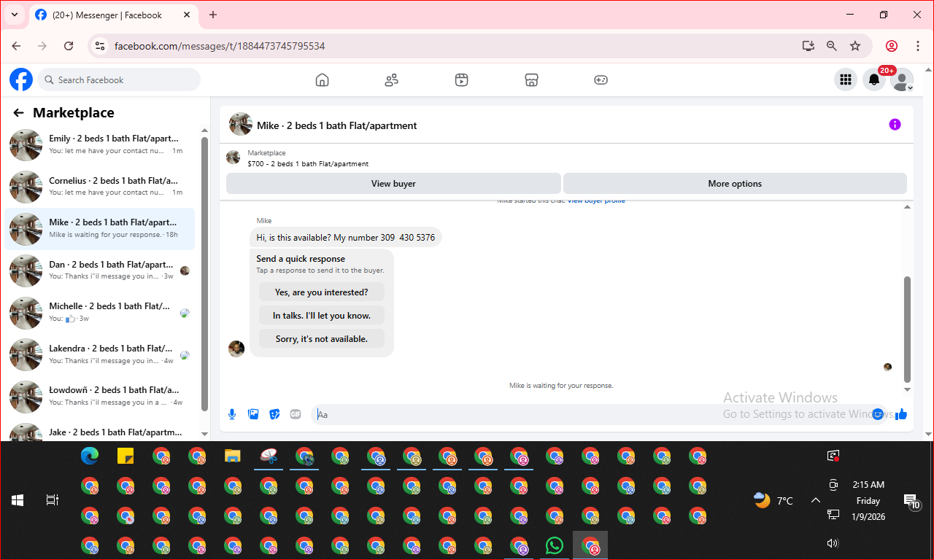
Task: Bookmark this page with the star icon
Action: (x=855, y=46)
